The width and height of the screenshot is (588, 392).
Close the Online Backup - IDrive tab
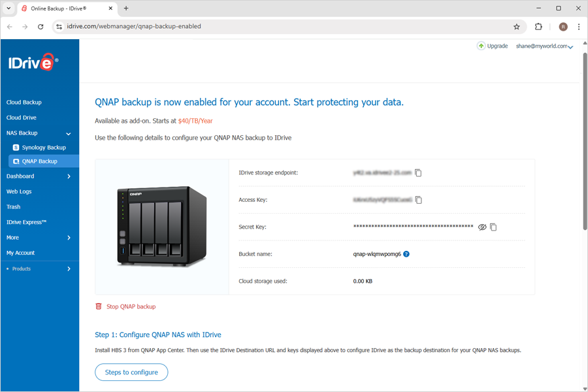(x=110, y=8)
